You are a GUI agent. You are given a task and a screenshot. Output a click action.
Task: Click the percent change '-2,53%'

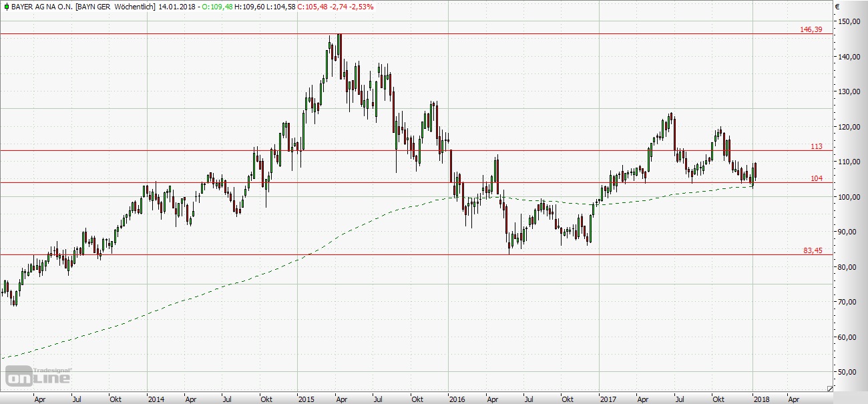(361, 7)
